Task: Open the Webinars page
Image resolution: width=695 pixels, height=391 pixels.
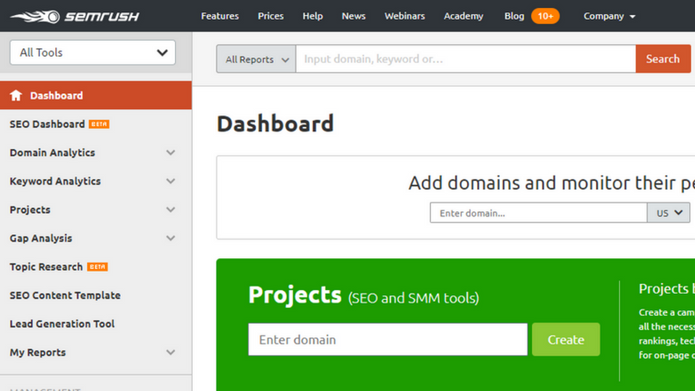Action: pos(405,16)
